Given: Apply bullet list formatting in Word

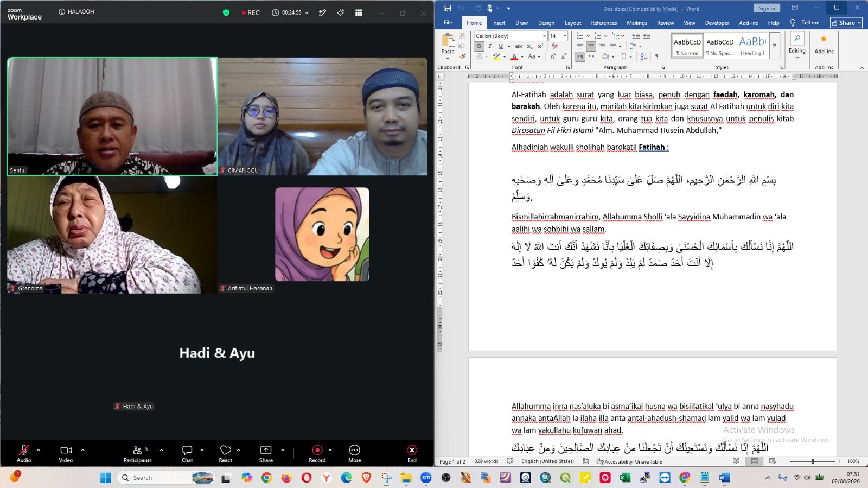Looking at the screenshot, I should (x=580, y=36).
